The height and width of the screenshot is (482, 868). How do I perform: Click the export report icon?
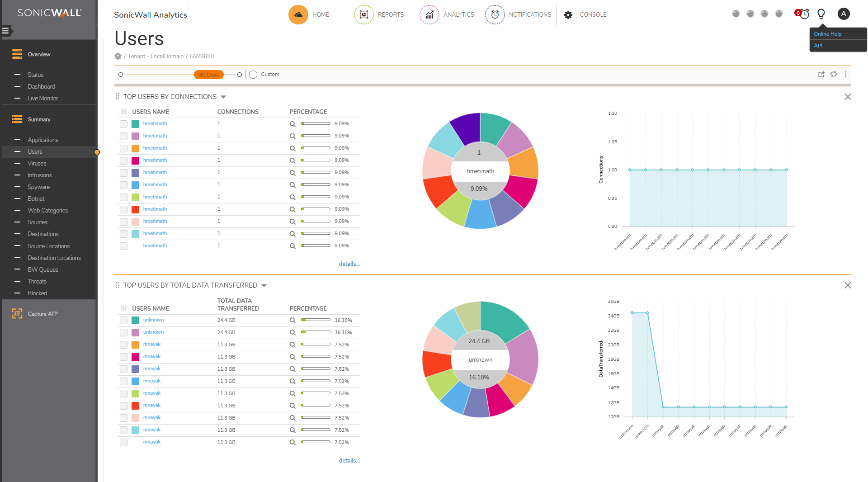click(x=821, y=74)
